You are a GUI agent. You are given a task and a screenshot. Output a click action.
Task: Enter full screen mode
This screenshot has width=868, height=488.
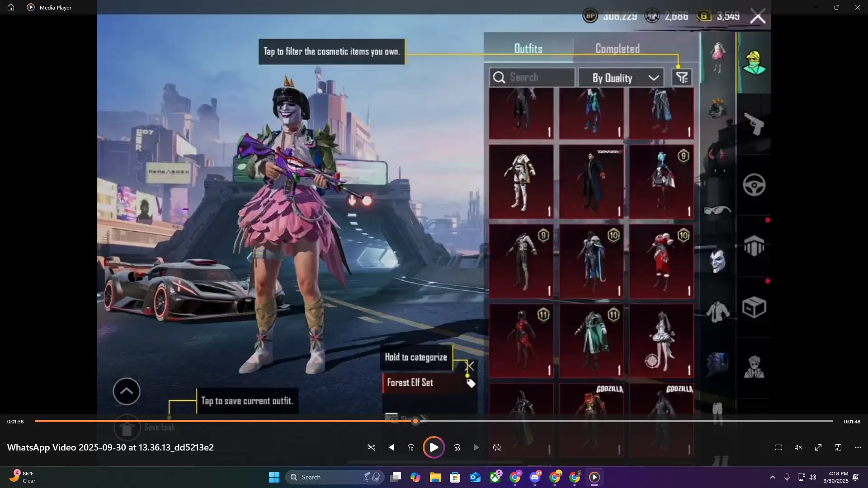tap(818, 447)
